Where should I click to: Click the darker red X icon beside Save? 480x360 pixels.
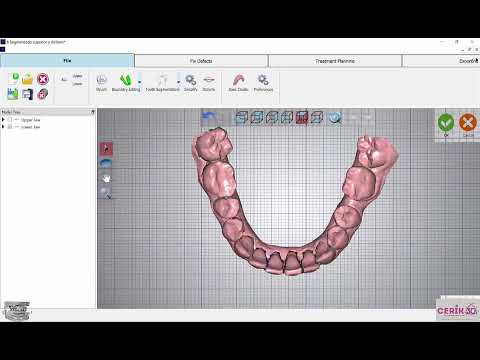point(43,94)
